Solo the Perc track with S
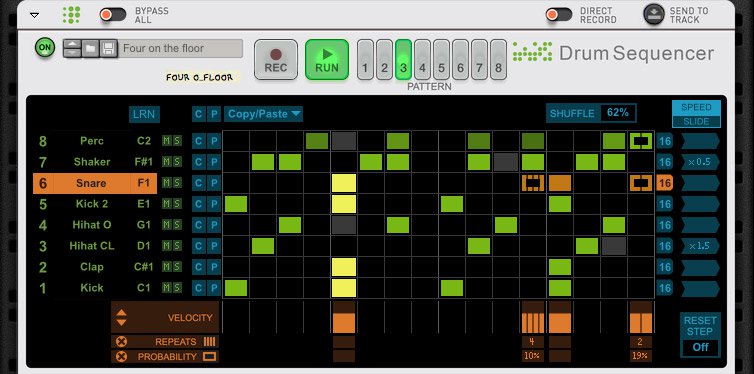 click(x=177, y=141)
